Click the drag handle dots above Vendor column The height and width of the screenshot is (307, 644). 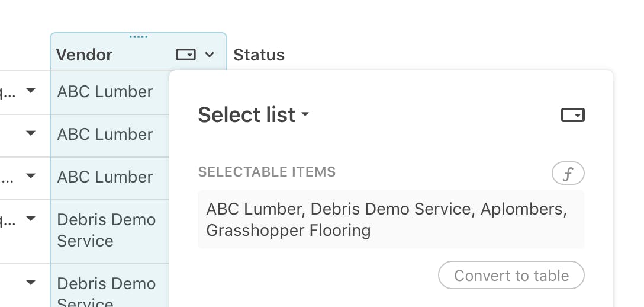(x=138, y=37)
